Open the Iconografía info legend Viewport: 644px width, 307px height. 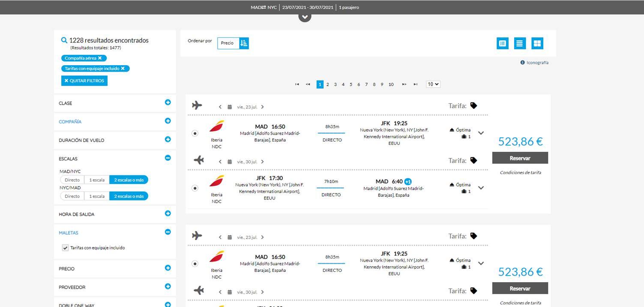[534, 63]
